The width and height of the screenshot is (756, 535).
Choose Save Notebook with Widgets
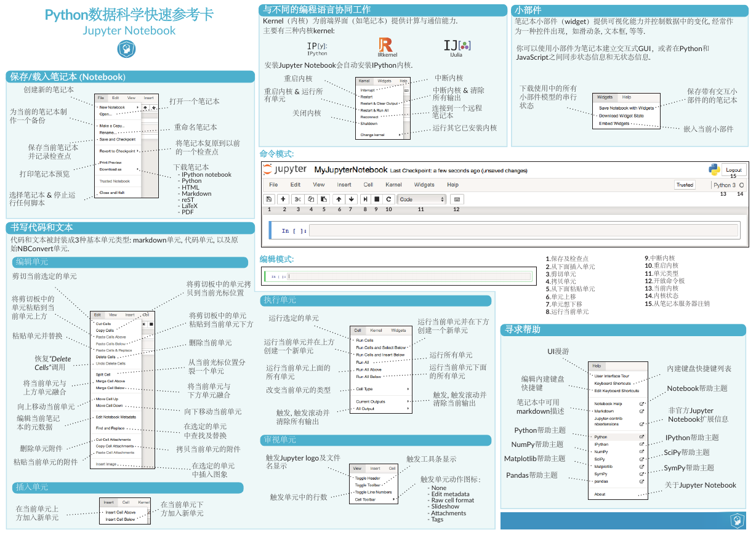626,108
